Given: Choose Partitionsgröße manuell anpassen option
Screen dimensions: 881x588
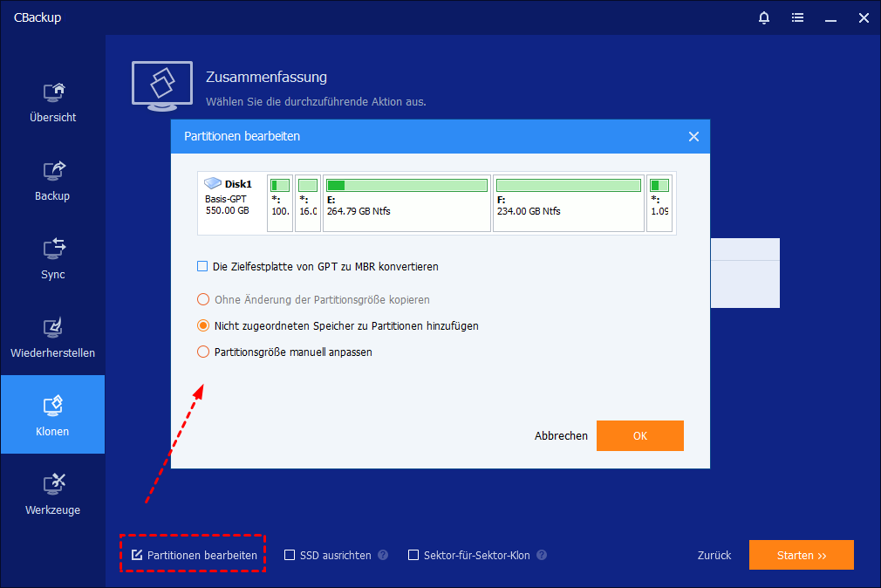Looking at the screenshot, I should 203,352.
